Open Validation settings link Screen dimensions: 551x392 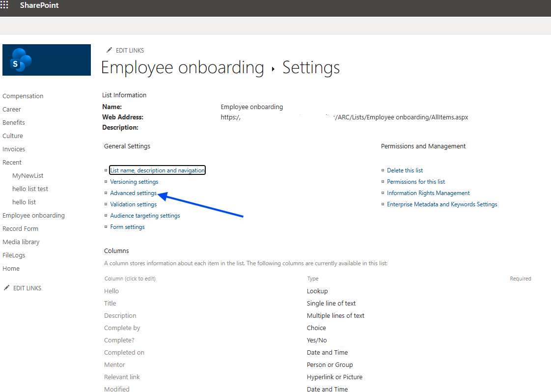tap(133, 204)
